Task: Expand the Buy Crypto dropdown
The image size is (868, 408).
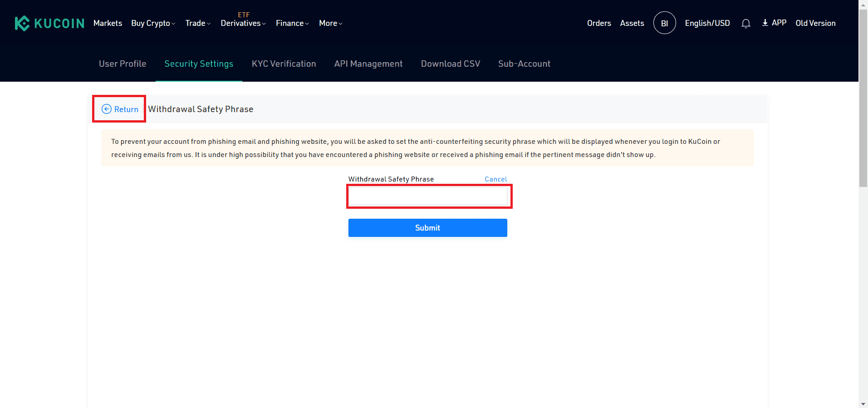Action: (153, 23)
